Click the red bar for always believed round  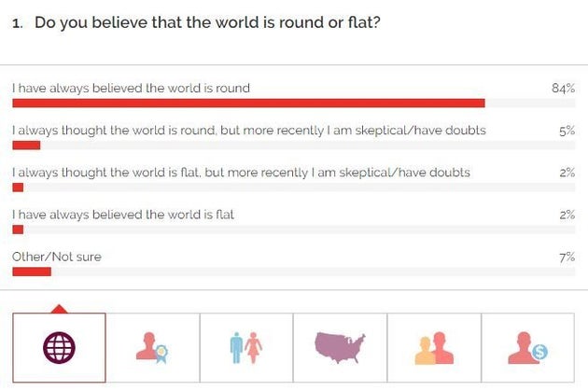click(x=248, y=103)
